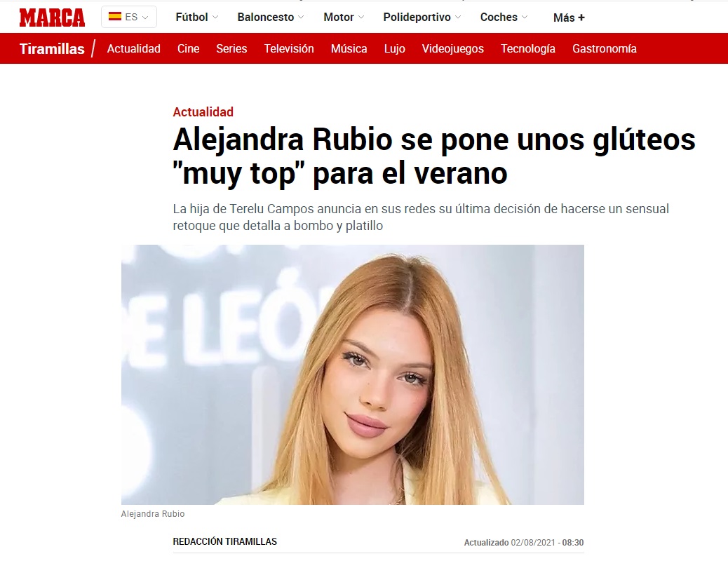Switch to Televisión section

tap(289, 48)
